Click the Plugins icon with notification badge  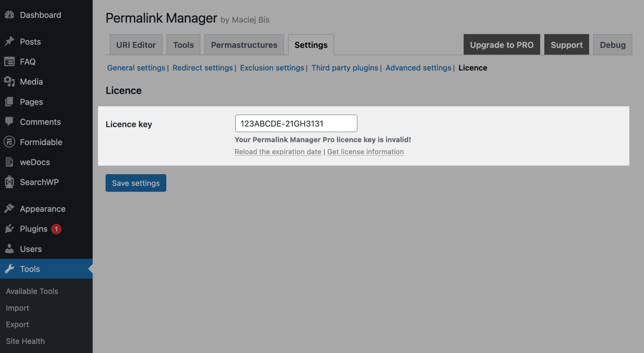[10, 229]
